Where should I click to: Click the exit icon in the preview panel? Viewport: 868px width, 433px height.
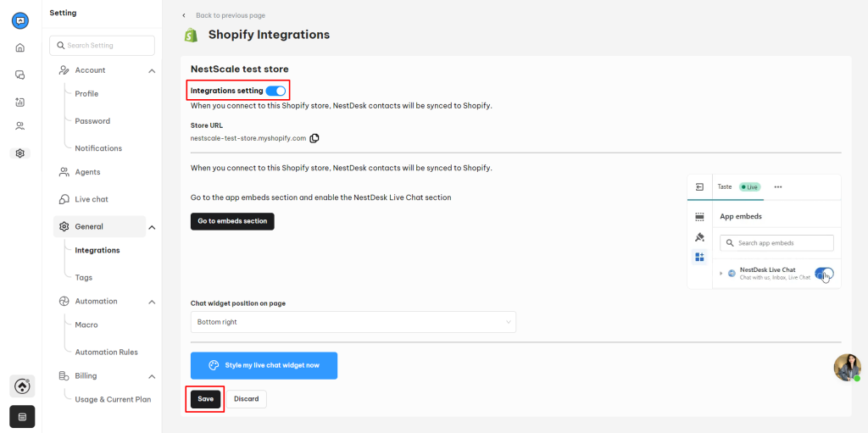pos(699,187)
